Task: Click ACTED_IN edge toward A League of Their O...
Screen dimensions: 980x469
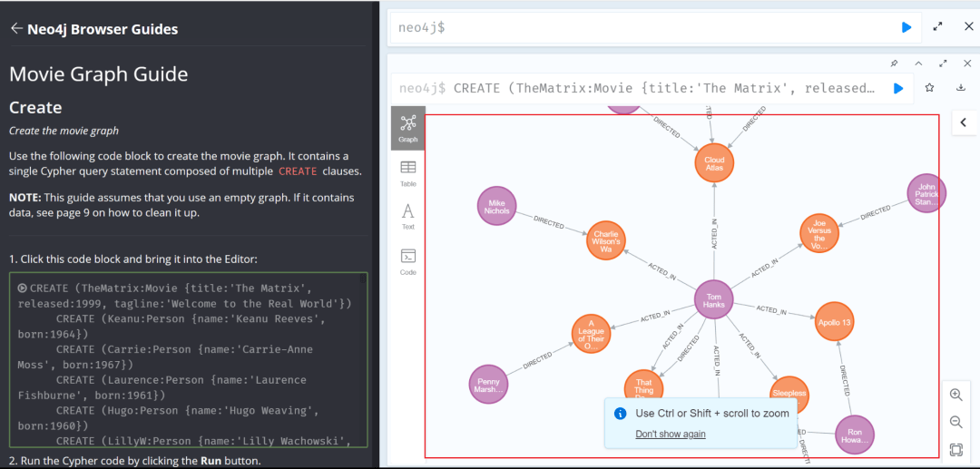Action: point(655,316)
